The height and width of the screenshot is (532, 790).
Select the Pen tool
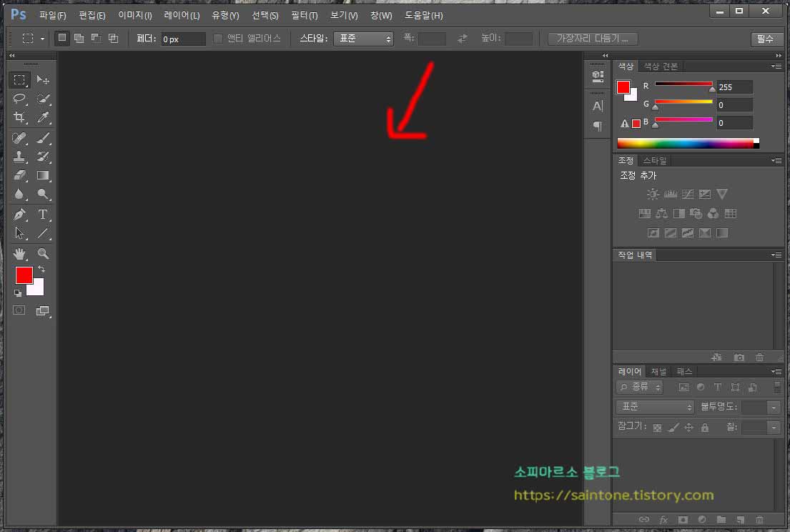[x=19, y=215]
